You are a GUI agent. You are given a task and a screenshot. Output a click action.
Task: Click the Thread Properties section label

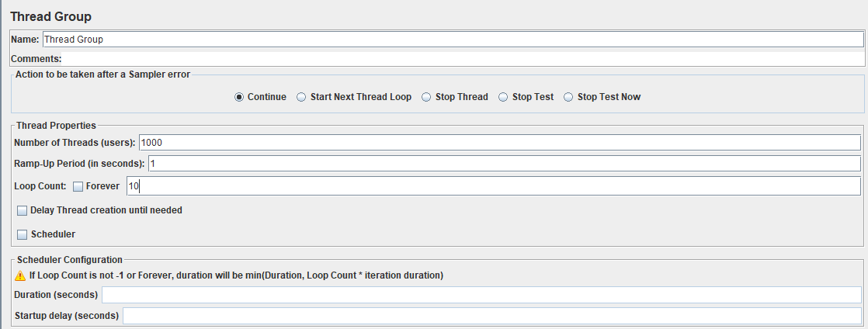coord(56,124)
